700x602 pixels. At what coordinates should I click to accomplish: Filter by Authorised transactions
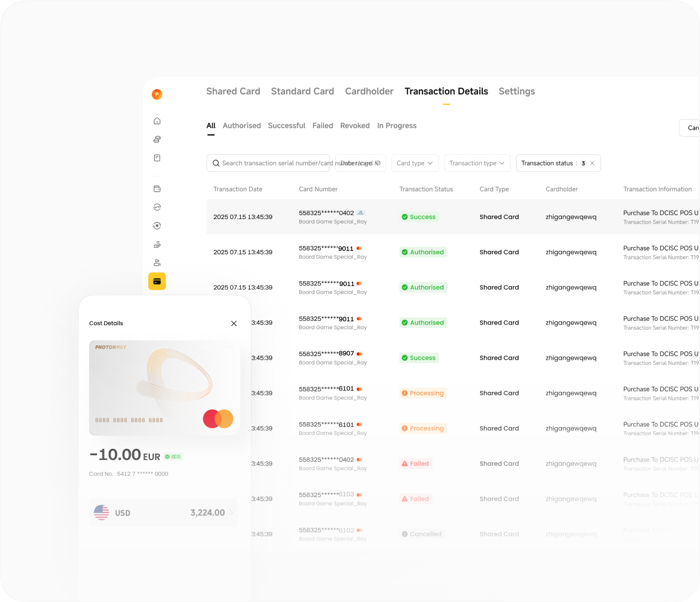242,125
